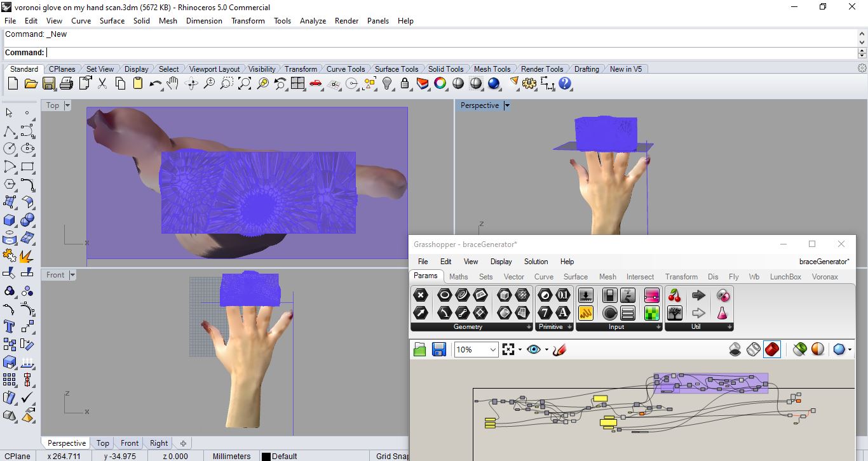The height and width of the screenshot is (461, 868).
Task: Click the lock objects padlock icon
Action: click(404, 83)
